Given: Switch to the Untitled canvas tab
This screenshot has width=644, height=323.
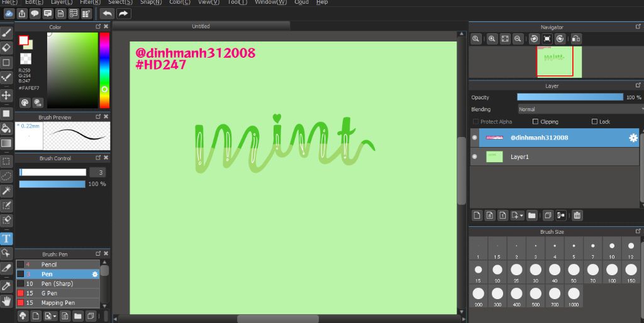Looking at the screenshot, I should (201, 26).
